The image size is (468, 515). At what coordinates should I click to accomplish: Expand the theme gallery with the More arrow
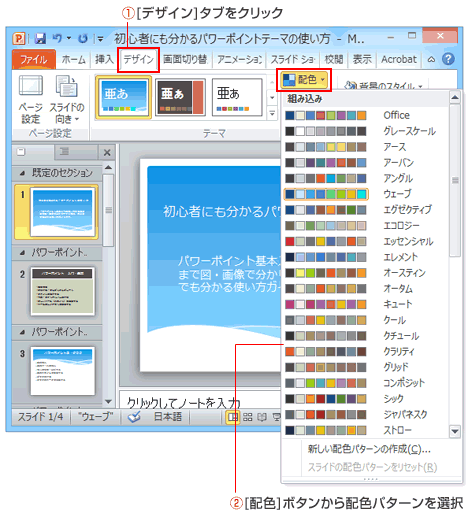[x=272, y=113]
